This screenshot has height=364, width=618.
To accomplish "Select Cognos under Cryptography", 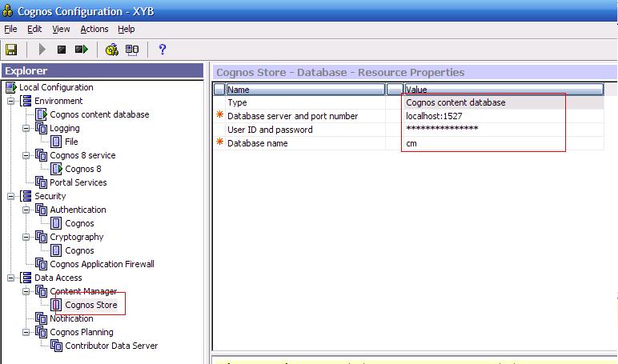I will pos(79,250).
